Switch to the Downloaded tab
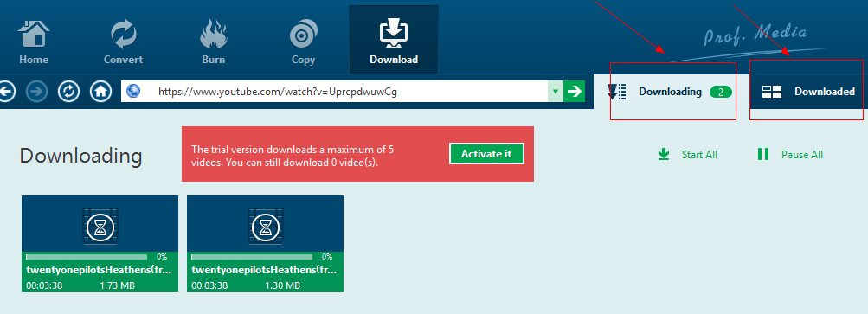The height and width of the screenshot is (314, 868). pos(808,92)
